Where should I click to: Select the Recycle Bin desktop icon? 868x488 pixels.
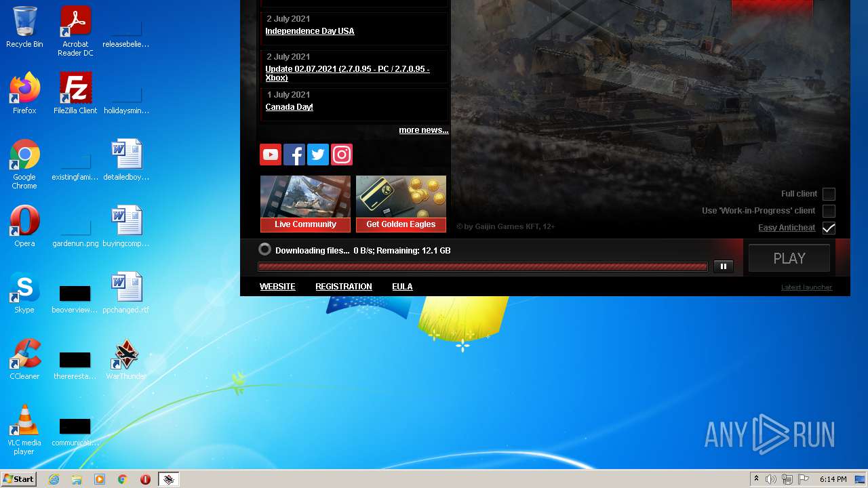coord(24,28)
